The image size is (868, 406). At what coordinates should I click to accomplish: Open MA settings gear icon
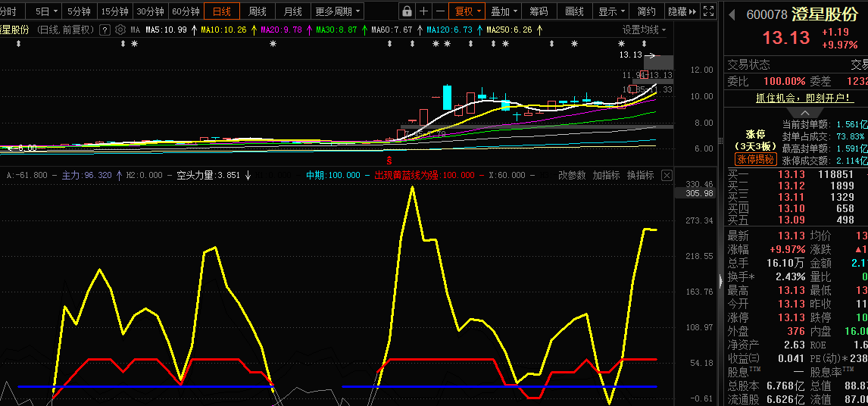point(120,30)
